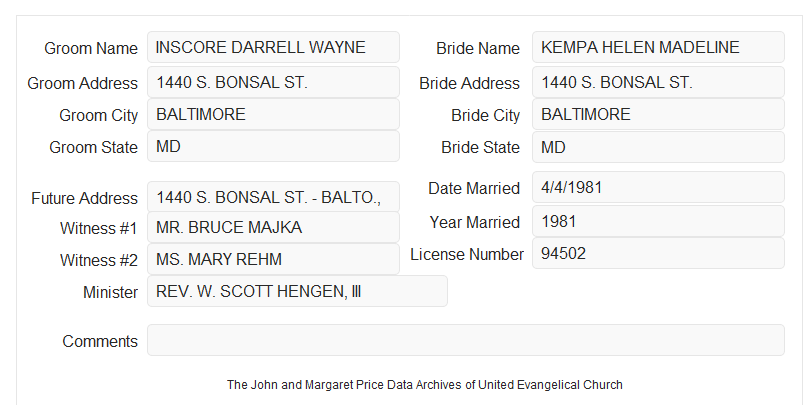Focus the Groom State MD field

pyautogui.click(x=273, y=146)
